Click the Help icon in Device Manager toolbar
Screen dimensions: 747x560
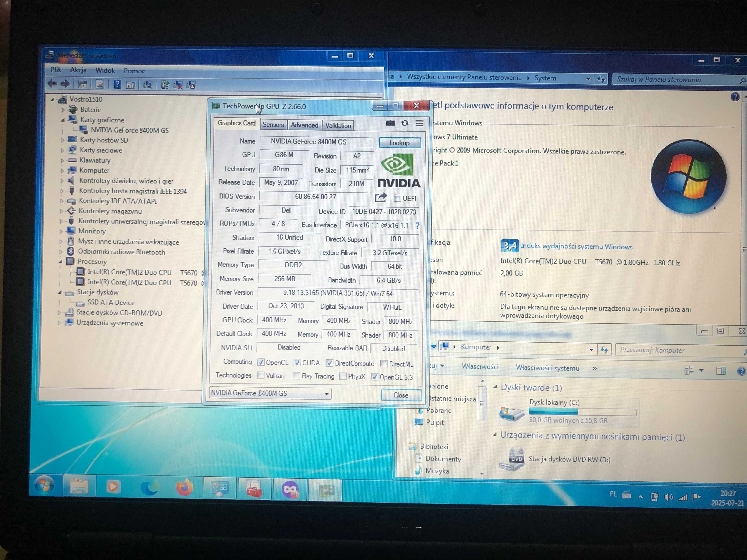pos(117,84)
